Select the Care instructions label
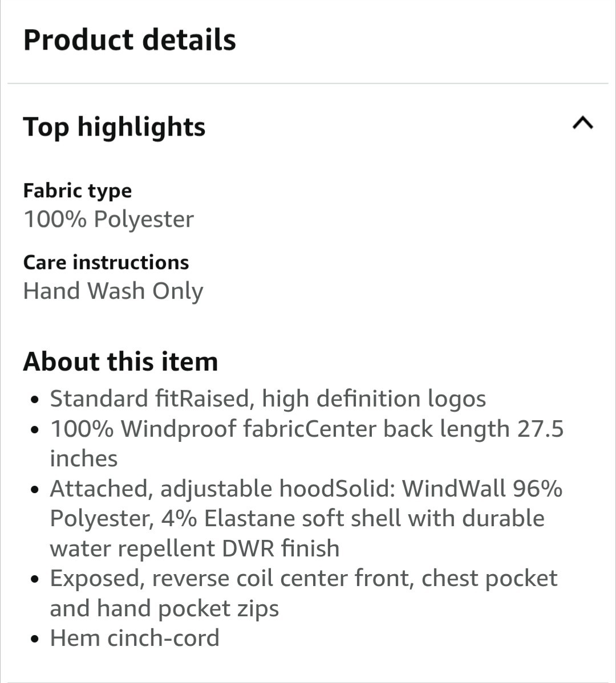 [106, 262]
